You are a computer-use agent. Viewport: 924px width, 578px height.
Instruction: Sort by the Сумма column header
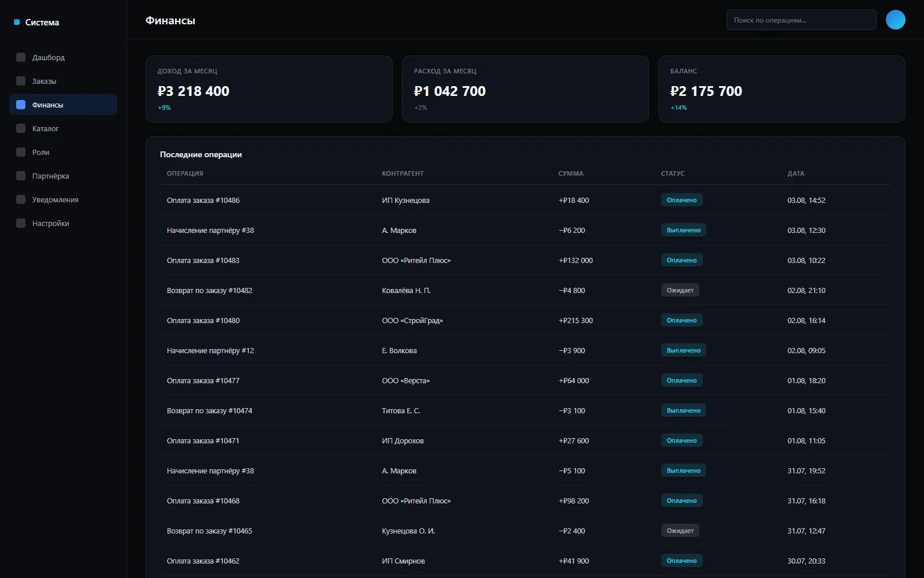pos(571,173)
